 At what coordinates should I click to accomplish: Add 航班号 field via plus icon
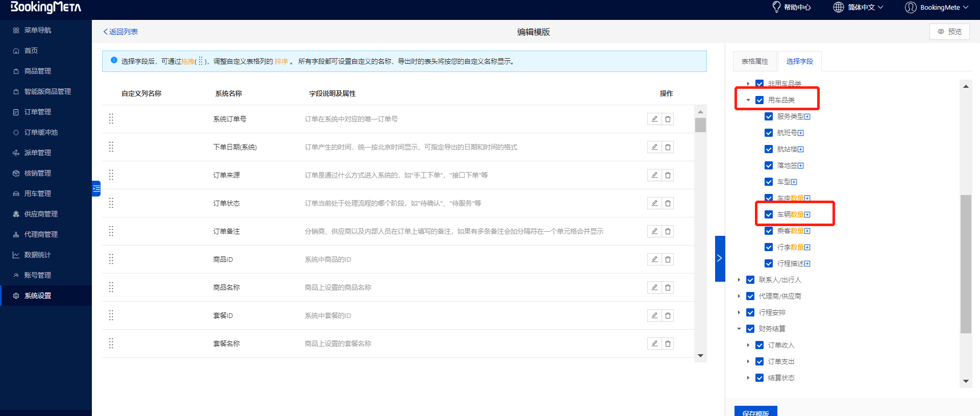[801, 133]
